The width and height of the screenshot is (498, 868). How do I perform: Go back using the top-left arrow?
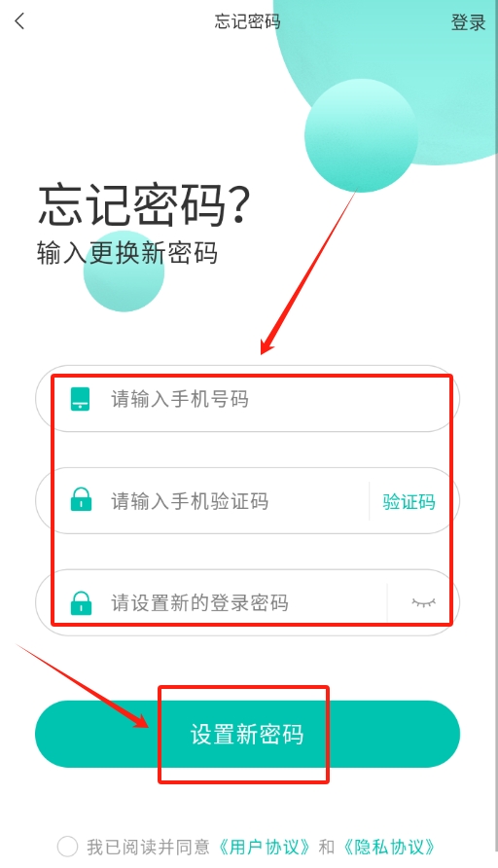tap(19, 22)
